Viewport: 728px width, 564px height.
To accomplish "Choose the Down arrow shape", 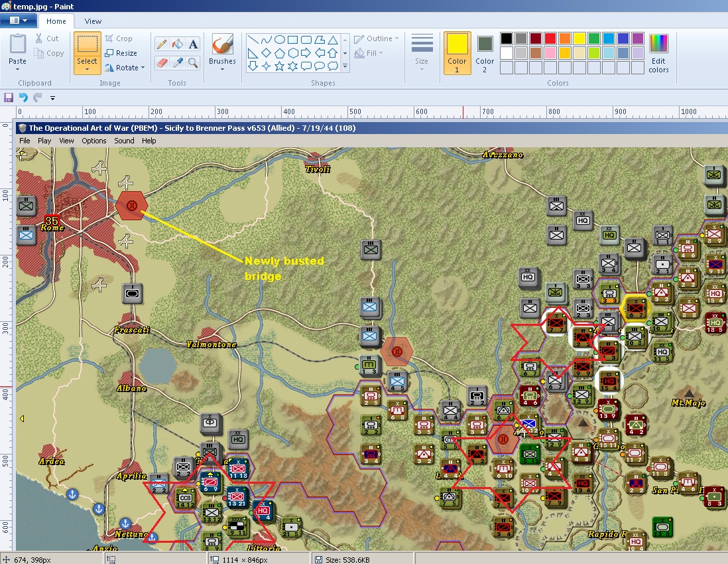I will 253,66.
